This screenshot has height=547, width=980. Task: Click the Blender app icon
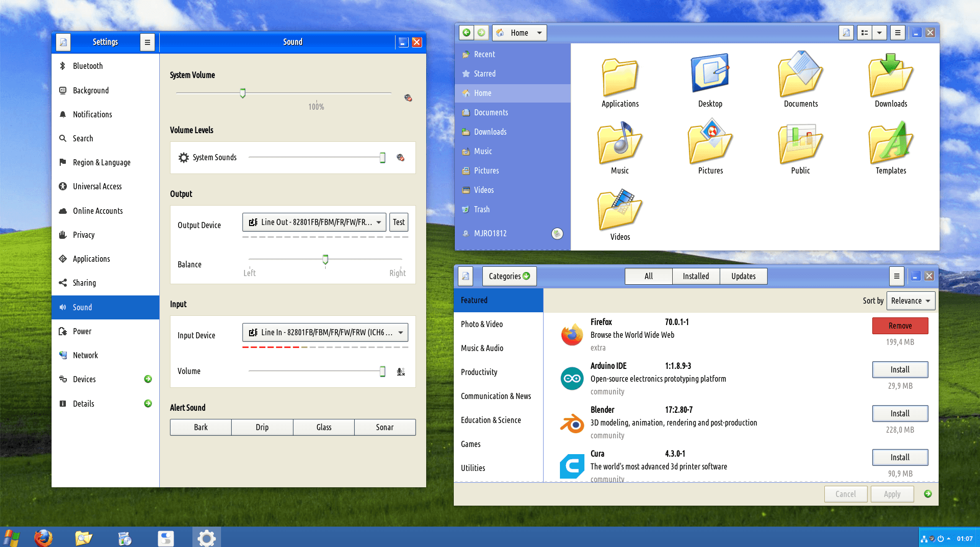tap(572, 423)
